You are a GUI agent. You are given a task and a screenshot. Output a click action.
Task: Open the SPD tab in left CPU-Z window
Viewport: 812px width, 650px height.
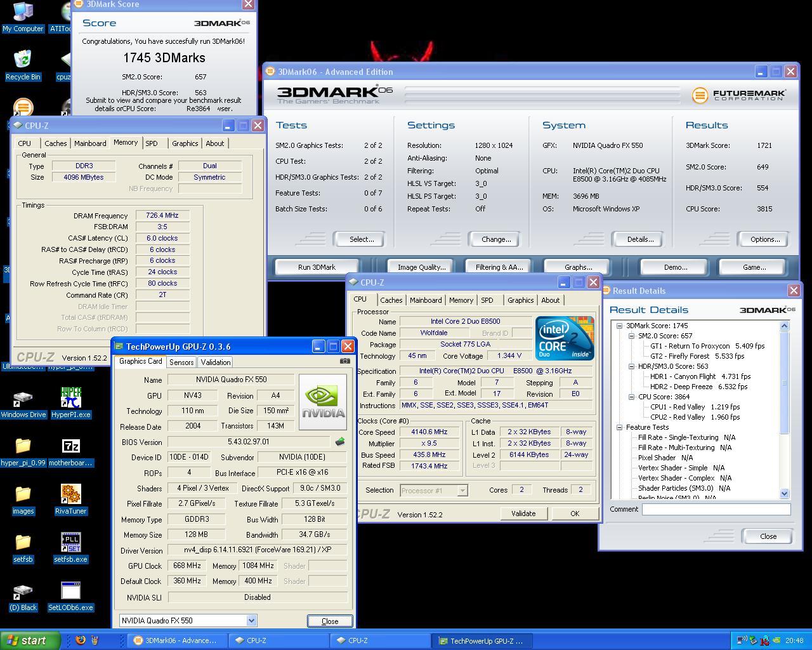[152, 143]
